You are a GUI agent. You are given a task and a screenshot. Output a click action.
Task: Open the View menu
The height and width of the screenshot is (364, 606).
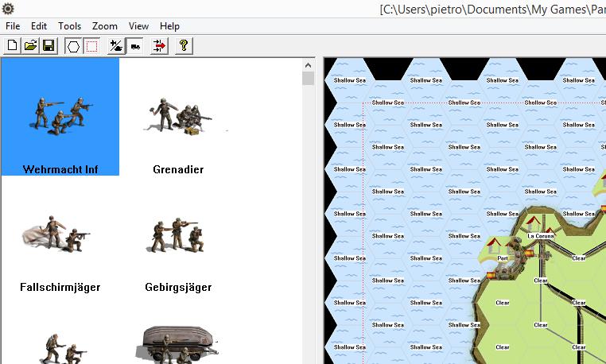(138, 26)
